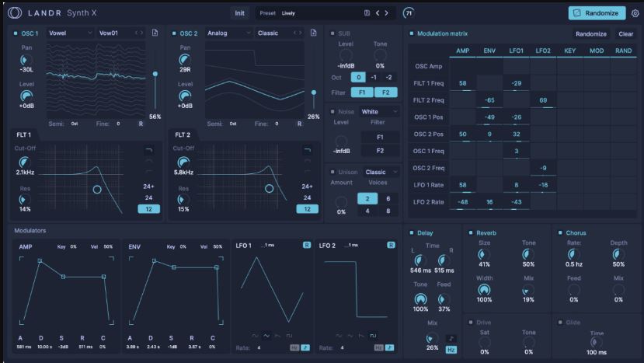Go to the next preset arrow

point(387,12)
